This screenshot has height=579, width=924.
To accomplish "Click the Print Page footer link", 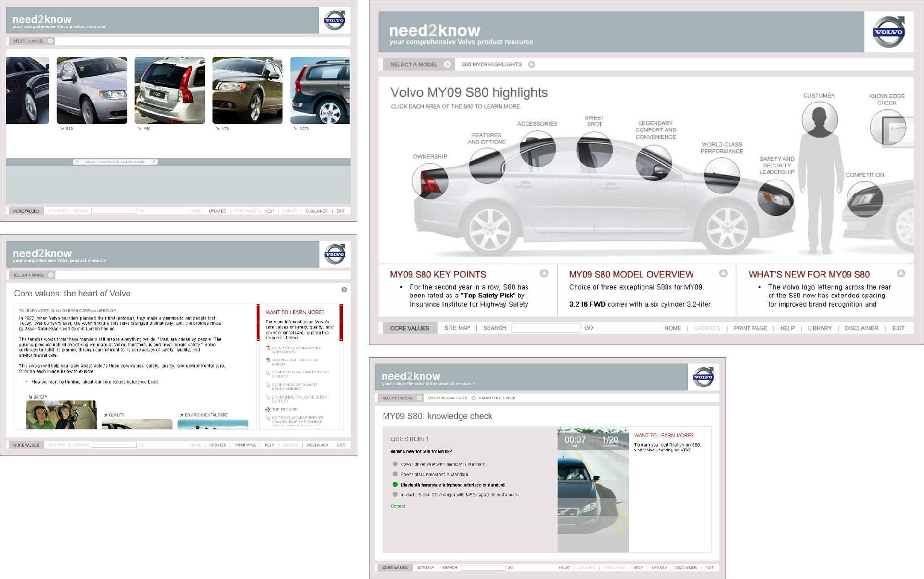I will pyautogui.click(x=750, y=328).
